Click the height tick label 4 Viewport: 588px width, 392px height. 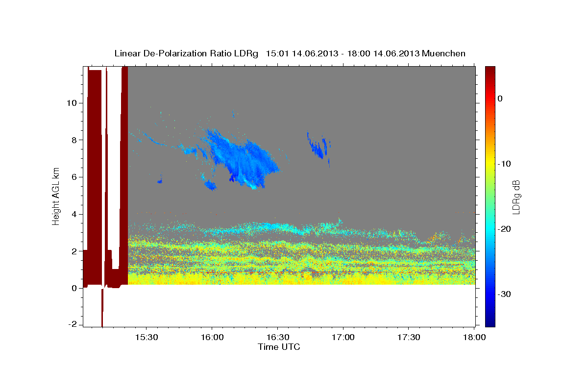coord(74,214)
